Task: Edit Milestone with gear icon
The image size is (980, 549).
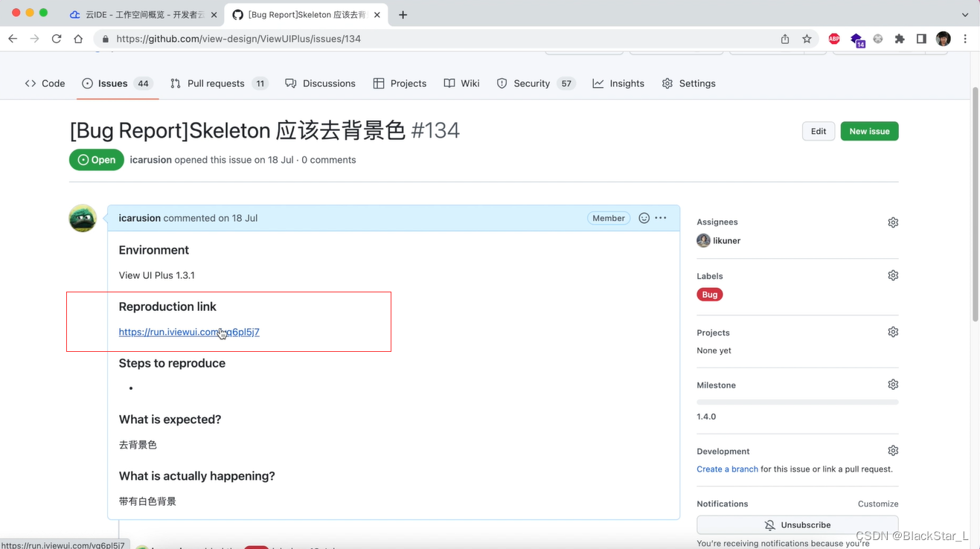Action: 893,385
